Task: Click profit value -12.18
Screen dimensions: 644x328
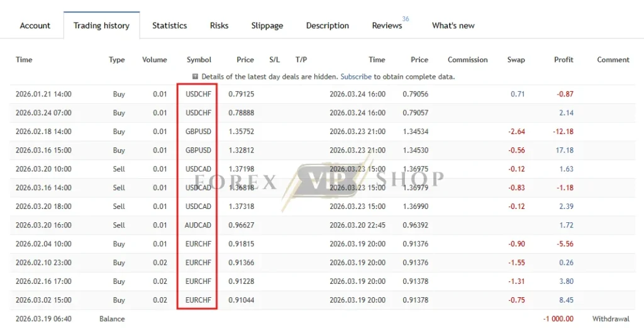Action: coord(563,132)
